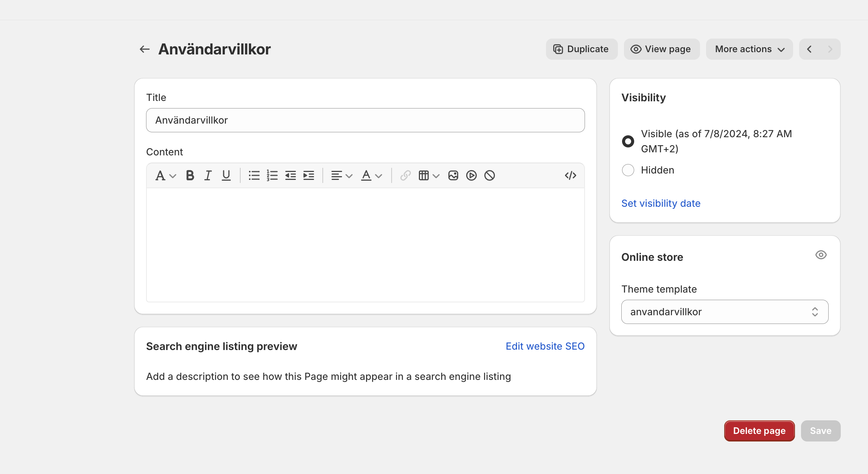
Task: Insert image into content editor
Action: point(453,175)
